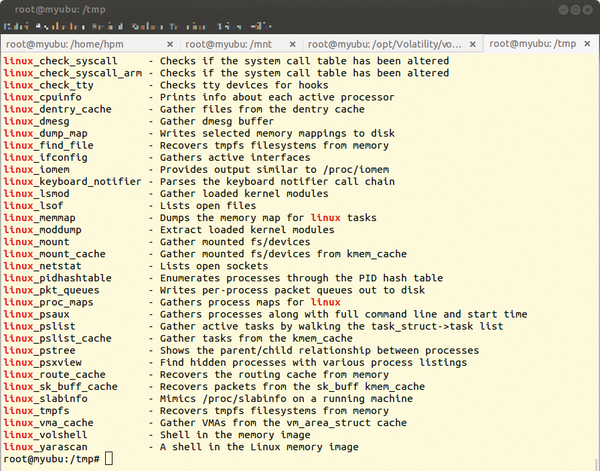The width and height of the screenshot is (600, 471).
Task: Click the linux_moddump plugin name
Action: [x=42, y=230]
